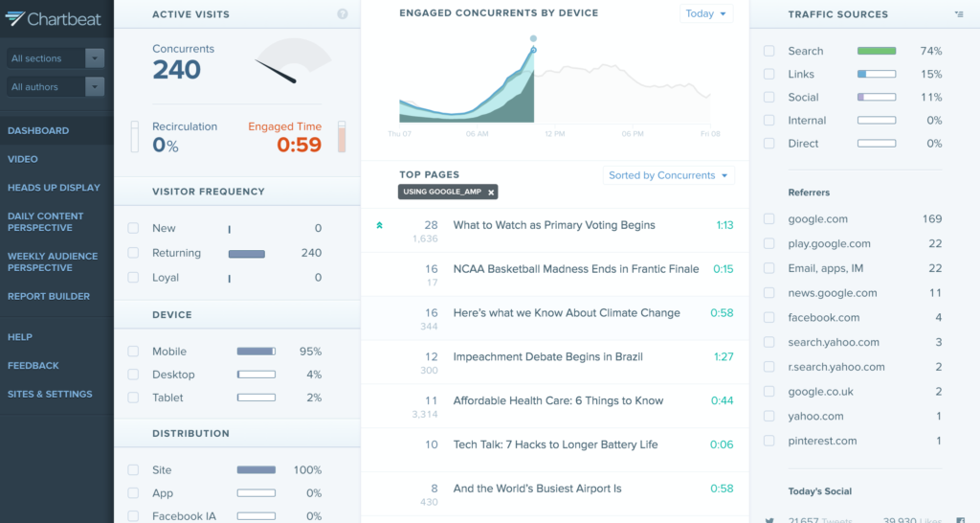Screen dimensions: 980x523
Task: Click the Engaged Time vertical meter bar
Action: coord(342,137)
